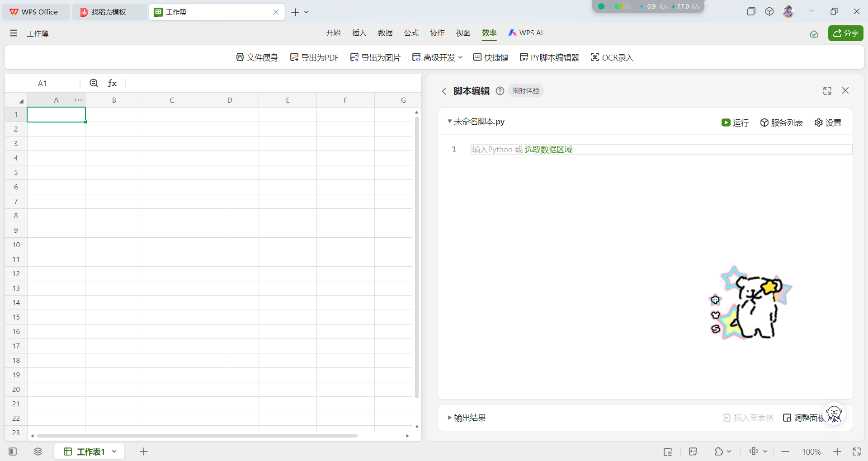Export workbook via 导出为PDF
Viewport: 868px width, 461px height.
pyautogui.click(x=314, y=57)
